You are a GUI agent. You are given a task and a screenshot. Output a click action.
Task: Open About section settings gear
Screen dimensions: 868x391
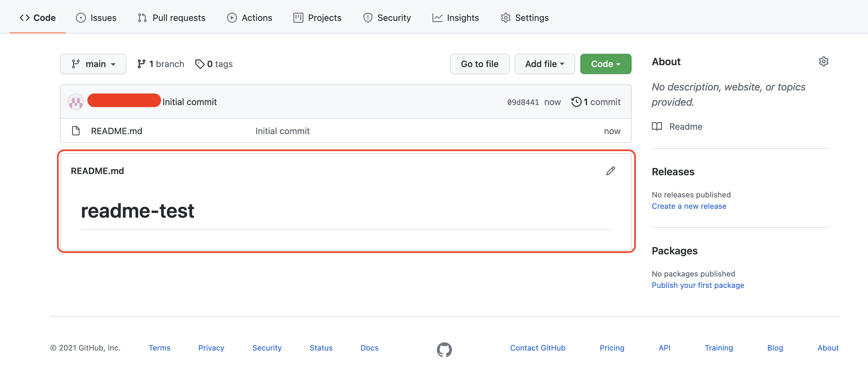tap(824, 61)
